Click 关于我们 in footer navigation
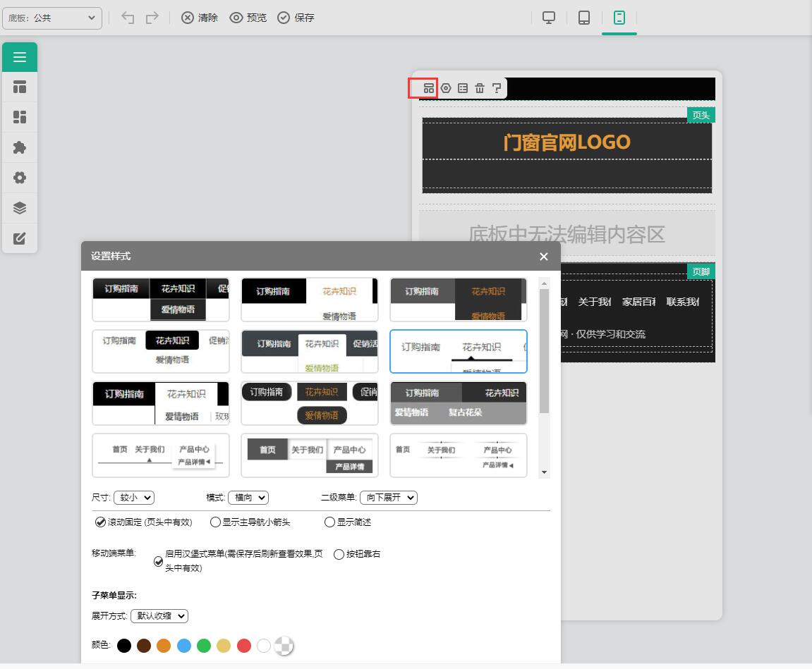The height and width of the screenshot is (669, 812). 594,302
